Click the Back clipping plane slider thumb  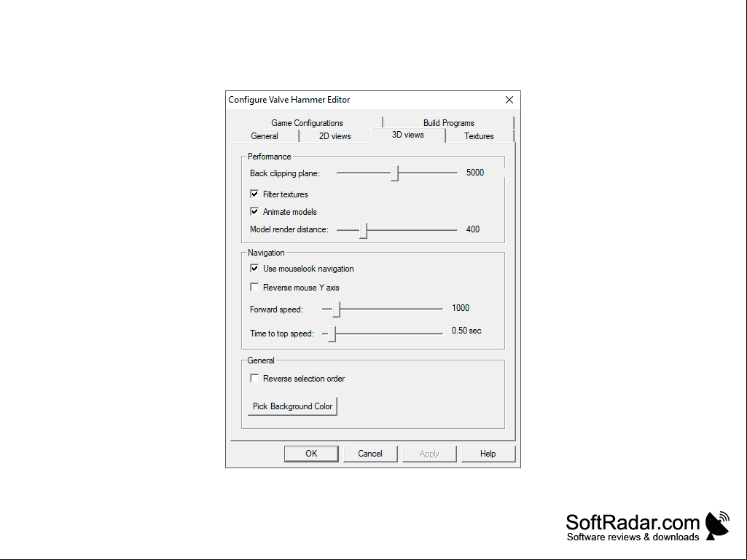(x=394, y=173)
